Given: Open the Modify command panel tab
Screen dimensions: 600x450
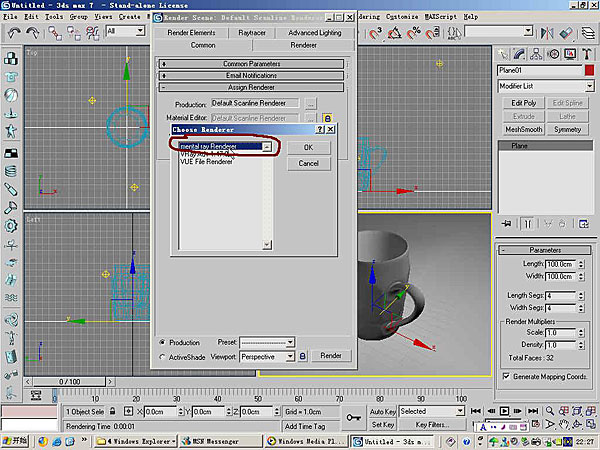Looking at the screenshot, I should click(x=519, y=54).
